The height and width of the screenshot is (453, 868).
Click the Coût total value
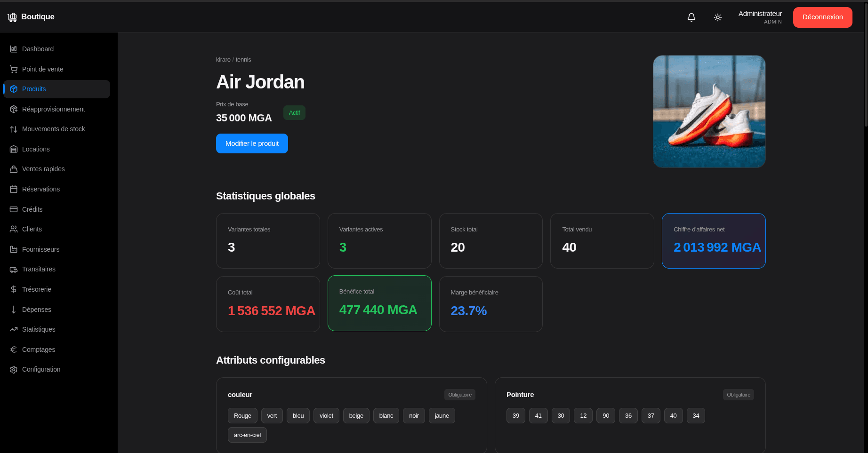(x=271, y=311)
